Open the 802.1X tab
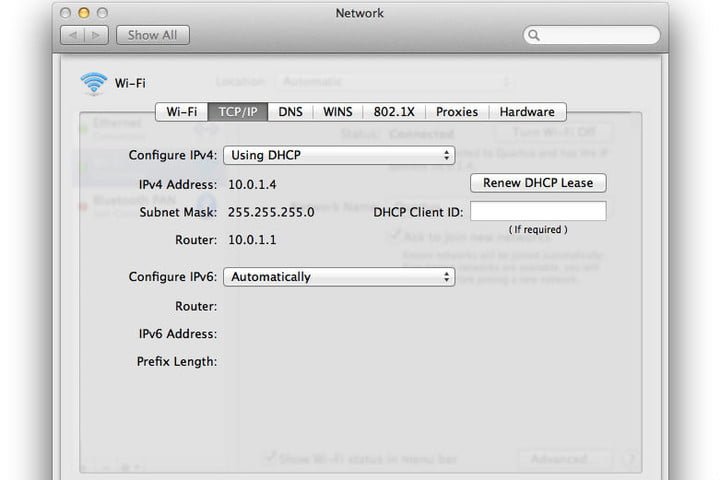Screen dimensions: 720x480 [x=394, y=112]
